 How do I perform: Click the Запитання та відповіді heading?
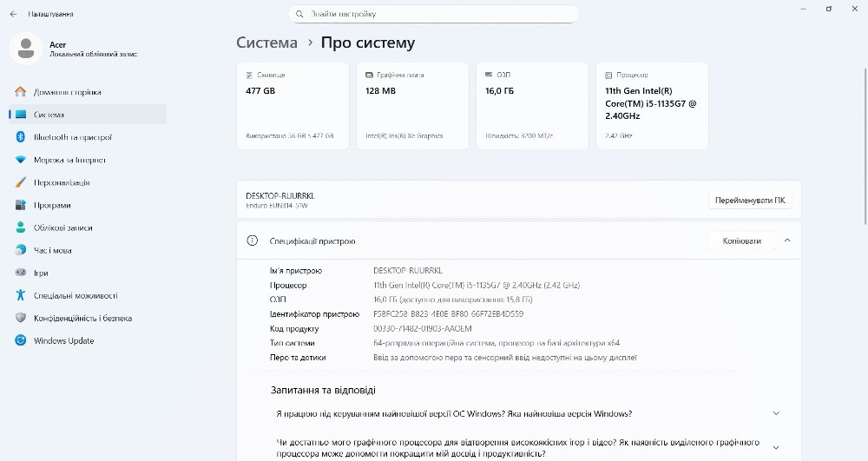coord(323,390)
